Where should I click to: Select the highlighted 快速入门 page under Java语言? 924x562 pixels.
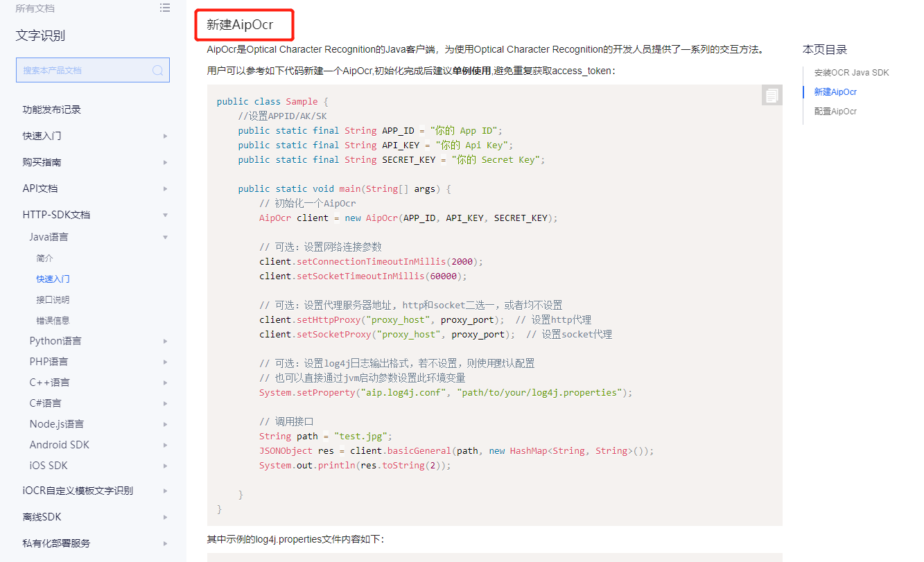tap(53, 279)
